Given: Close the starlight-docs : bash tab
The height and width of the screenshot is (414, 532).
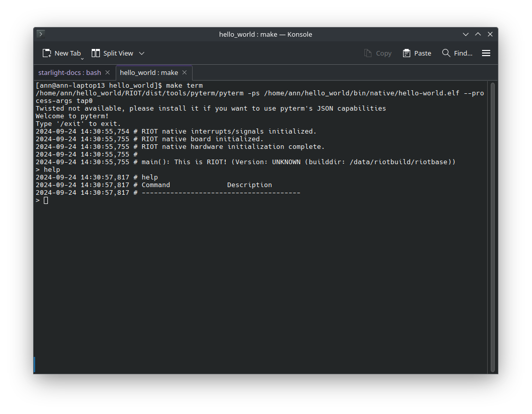Looking at the screenshot, I should [107, 72].
